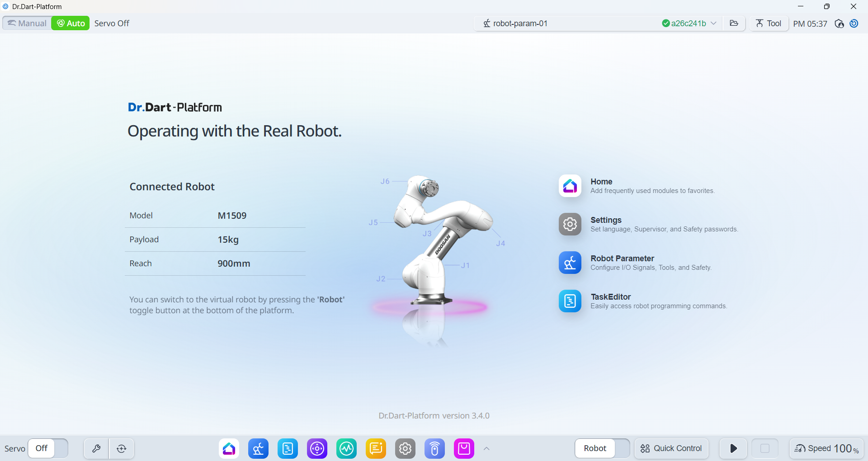
Task: Open Settings gear module in the dock
Action: pyautogui.click(x=405, y=448)
